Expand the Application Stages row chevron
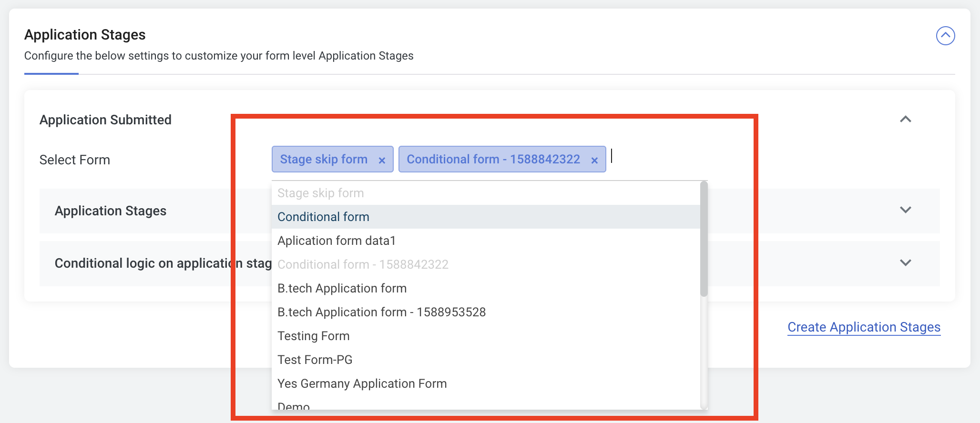Viewport: 980px width, 423px height. tap(905, 210)
